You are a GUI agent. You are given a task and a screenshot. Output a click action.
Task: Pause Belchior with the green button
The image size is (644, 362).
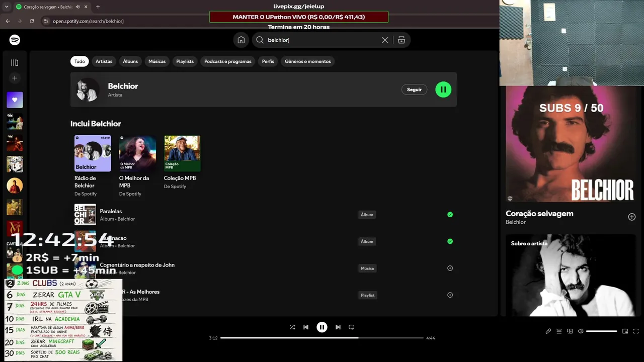443,89
